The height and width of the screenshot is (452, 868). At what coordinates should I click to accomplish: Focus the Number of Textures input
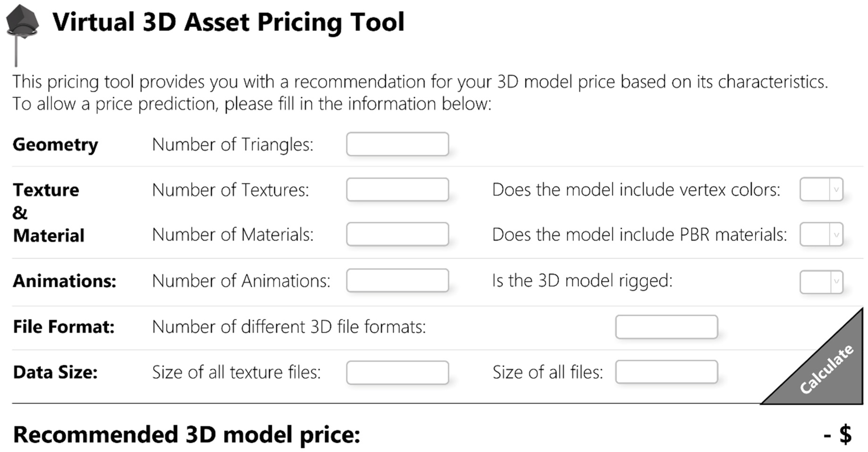point(397,190)
